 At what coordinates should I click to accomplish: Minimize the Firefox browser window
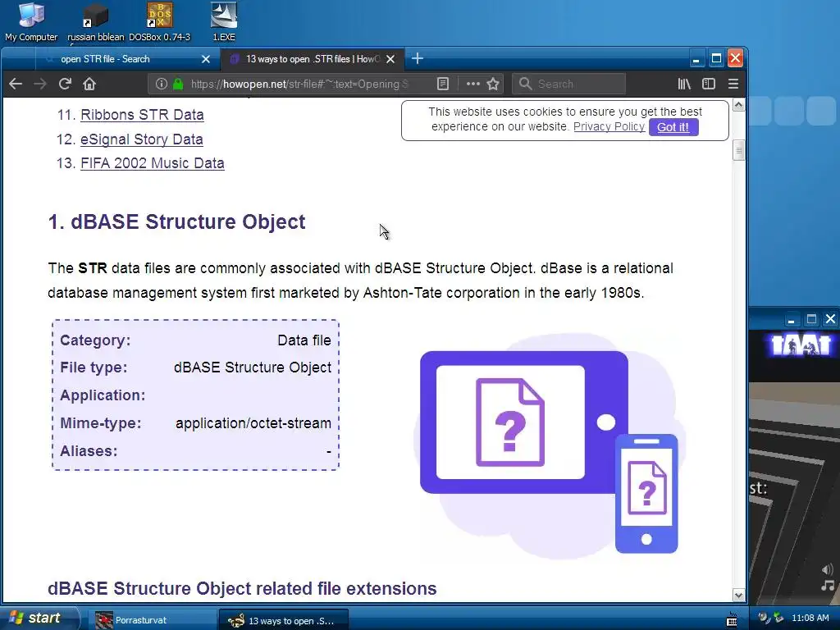point(696,58)
